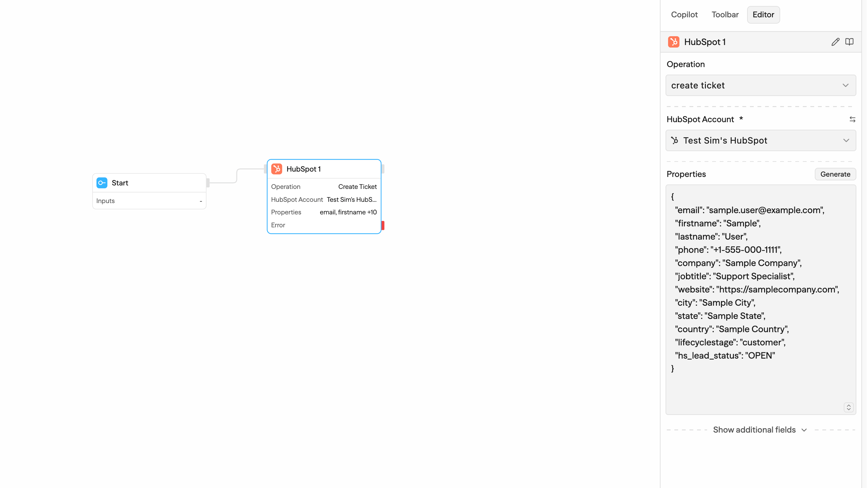
Task: Click the HubSpot node output handle
Action: tap(383, 169)
